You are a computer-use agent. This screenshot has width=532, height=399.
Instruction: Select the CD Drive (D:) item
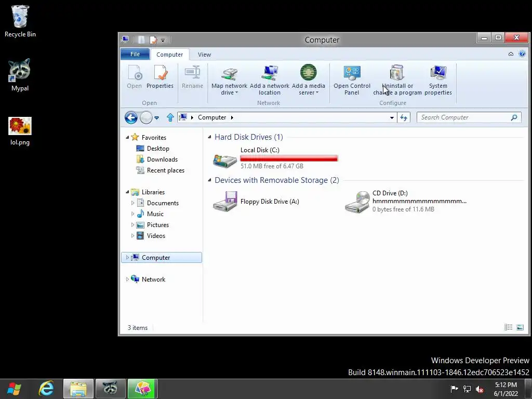(x=406, y=201)
